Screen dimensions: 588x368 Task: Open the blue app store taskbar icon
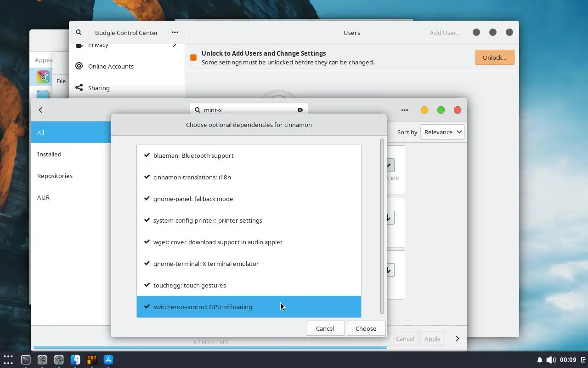point(108,360)
